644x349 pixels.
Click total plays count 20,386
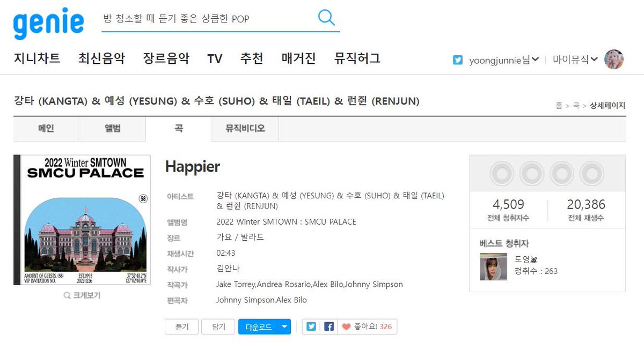586,204
